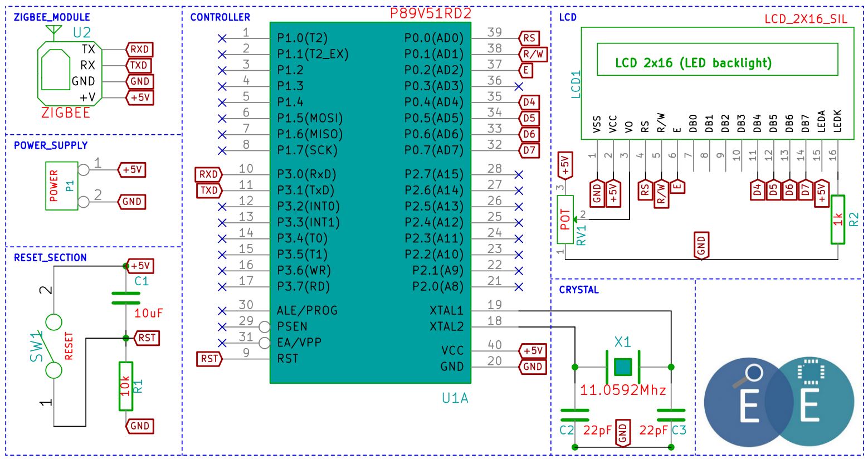Select the +5V flag on POWER pin 1
Screen dimensions: 868x459
coord(132,169)
